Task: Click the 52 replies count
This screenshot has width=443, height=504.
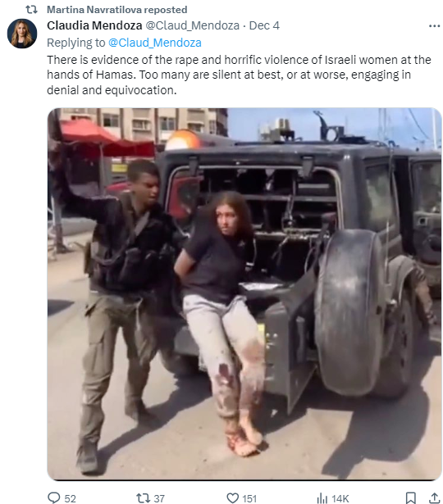Action: click(x=70, y=498)
